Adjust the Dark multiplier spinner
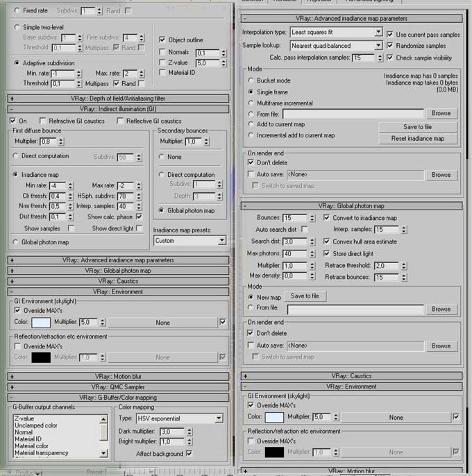 (189, 432)
